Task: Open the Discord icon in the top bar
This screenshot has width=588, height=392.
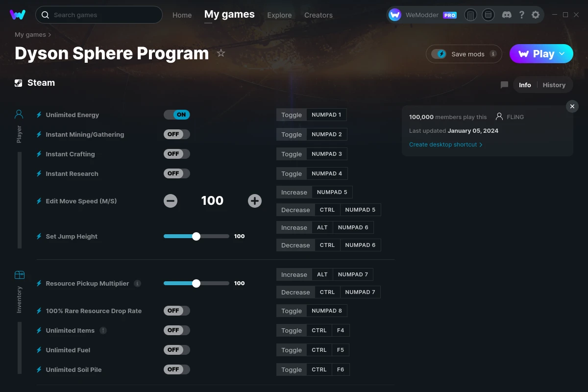Action: click(507, 15)
